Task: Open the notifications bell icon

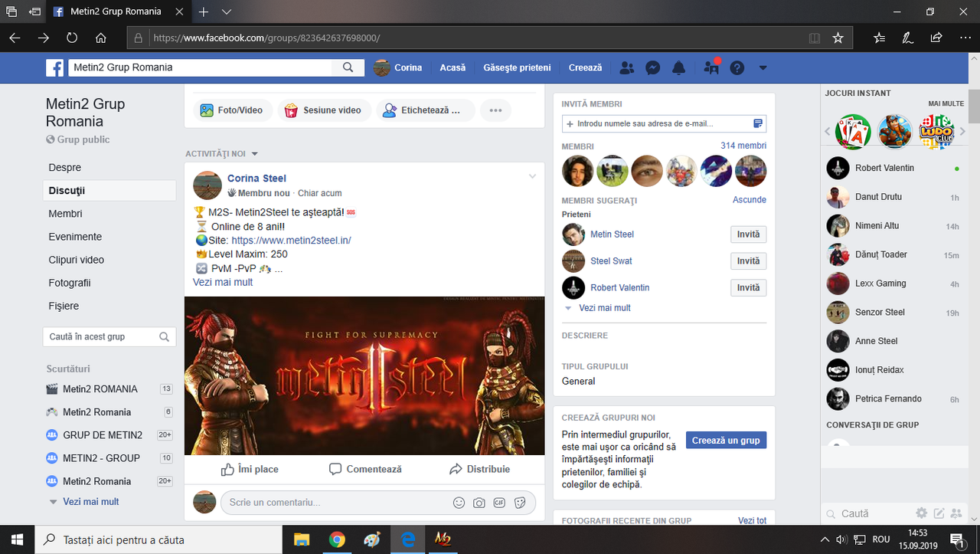Action: coord(678,67)
